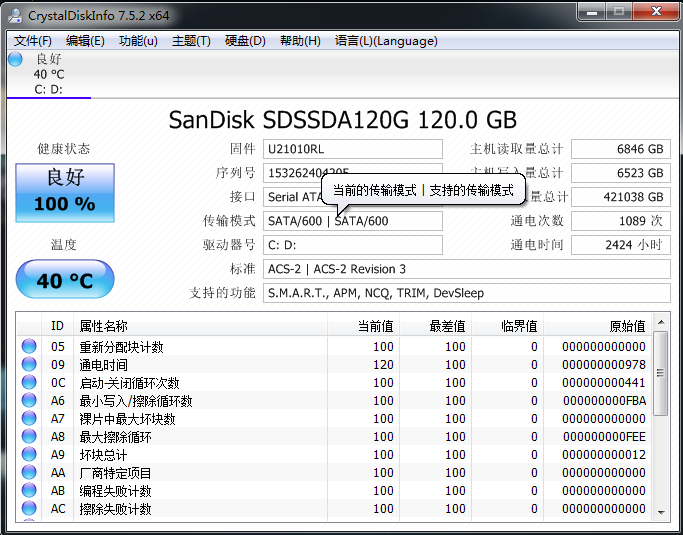
Task: Click the scroll down arrow of attribute list
Action: tap(661, 512)
